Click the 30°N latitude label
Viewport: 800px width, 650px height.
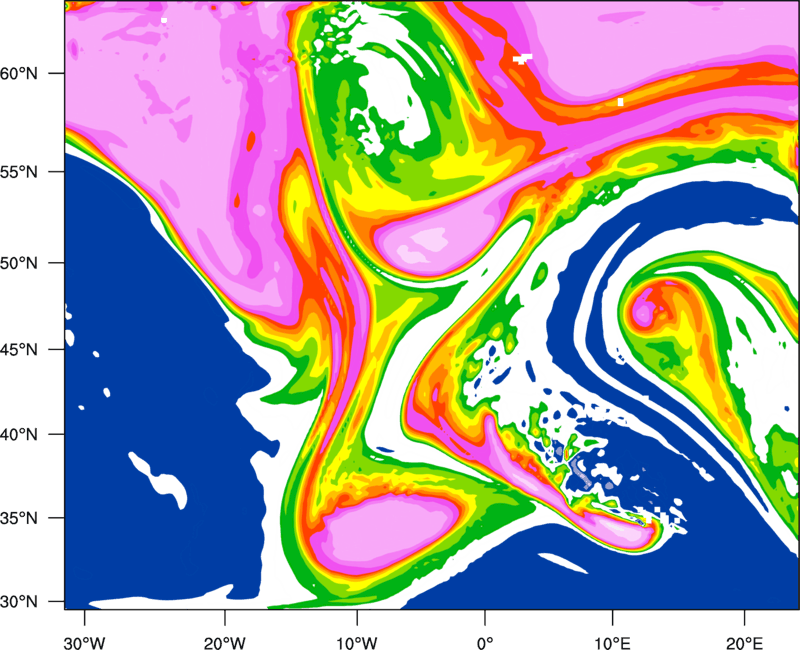pos(19,602)
